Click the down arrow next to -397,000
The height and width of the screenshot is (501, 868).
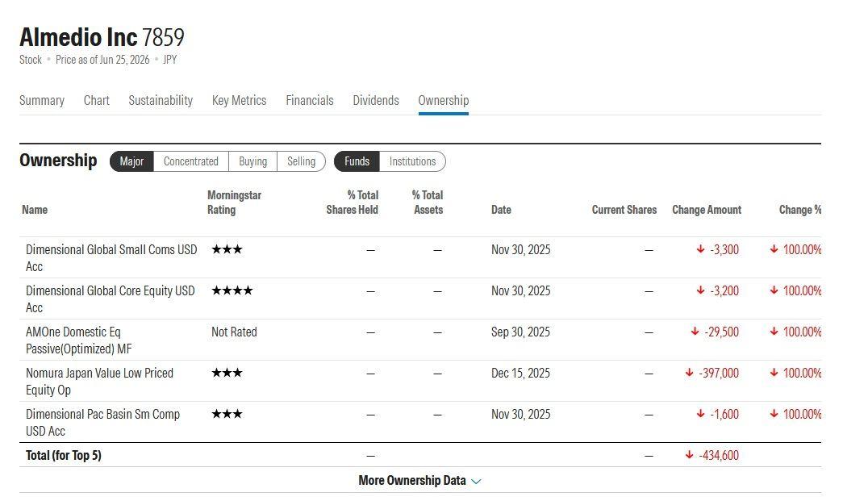[x=689, y=373]
